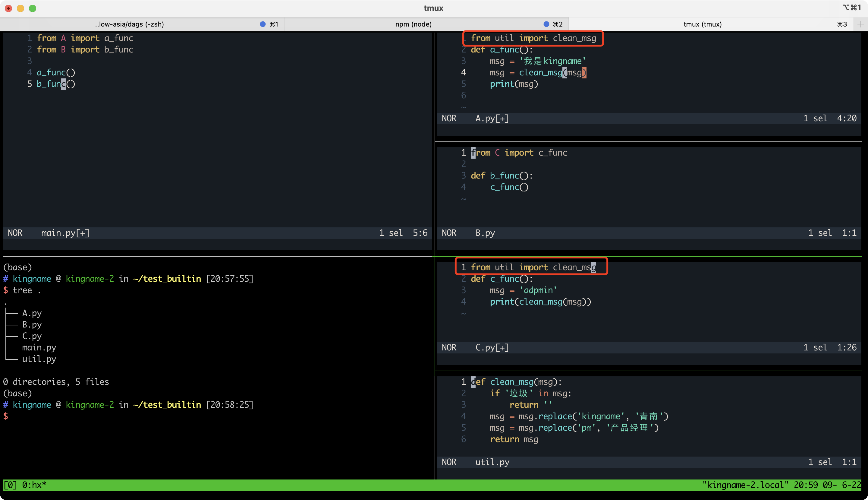Open util.py in the editor pane

coord(491,462)
